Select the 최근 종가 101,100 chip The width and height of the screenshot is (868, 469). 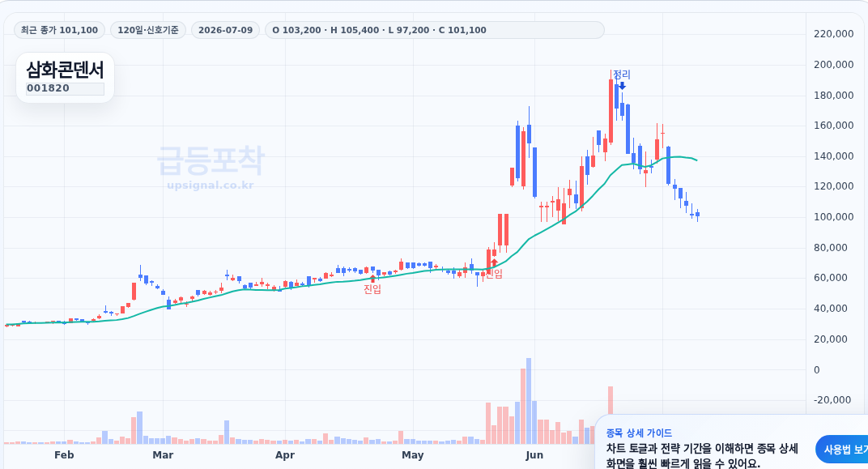click(59, 30)
